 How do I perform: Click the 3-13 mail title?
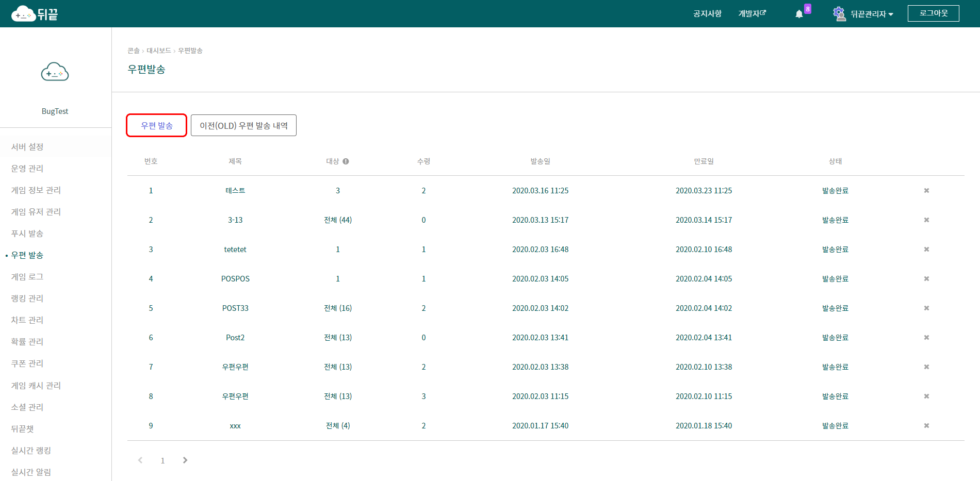coord(235,220)
